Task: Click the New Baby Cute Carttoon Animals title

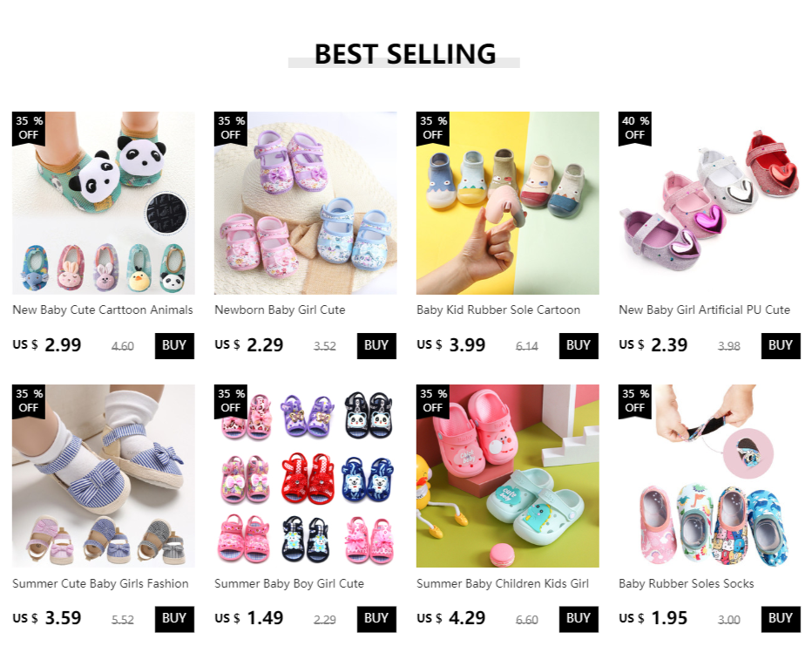Action: tap(103, 309)
